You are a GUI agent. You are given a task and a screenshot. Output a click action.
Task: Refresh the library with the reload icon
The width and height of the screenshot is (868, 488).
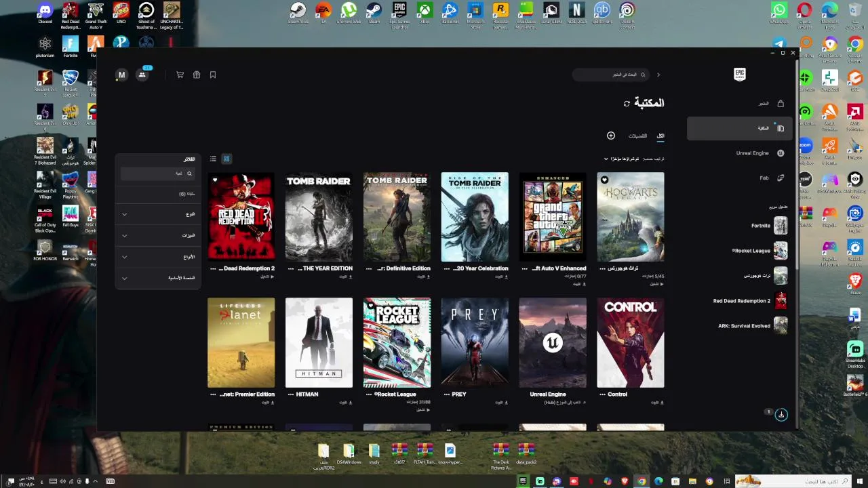627,104
